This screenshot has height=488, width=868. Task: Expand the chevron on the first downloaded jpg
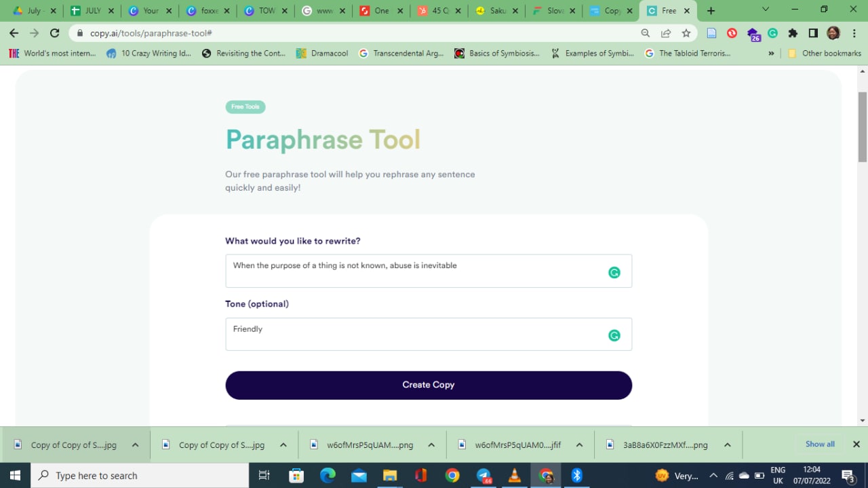coord(134,445)
